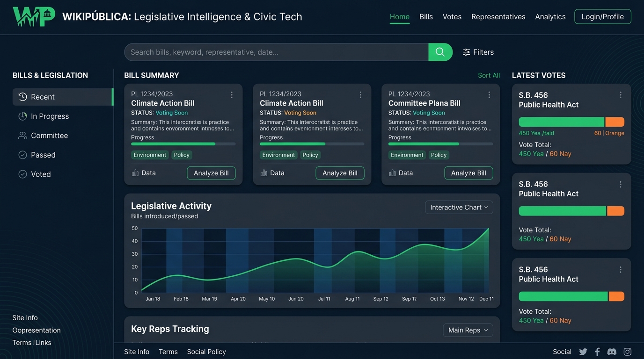
Task: Open the Terms | Links link
Action: click(32, 343)
